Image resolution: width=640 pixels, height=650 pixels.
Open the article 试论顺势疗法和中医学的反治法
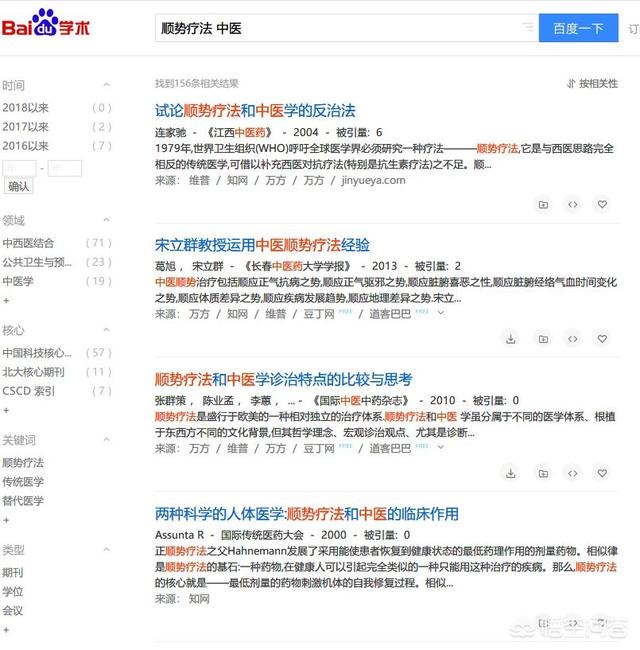pos(255,110)
